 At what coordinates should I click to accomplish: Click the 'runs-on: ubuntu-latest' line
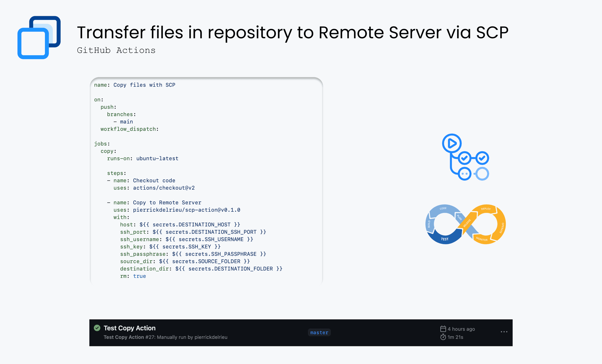click(143, 158)
